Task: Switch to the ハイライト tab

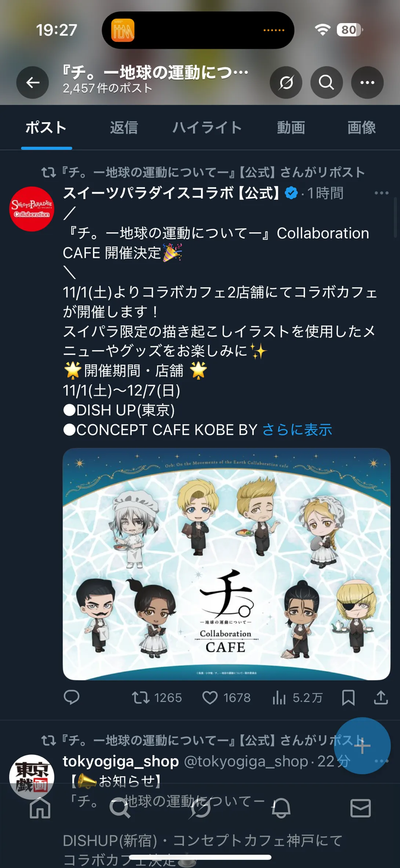Action: click(x=207, y=127)
